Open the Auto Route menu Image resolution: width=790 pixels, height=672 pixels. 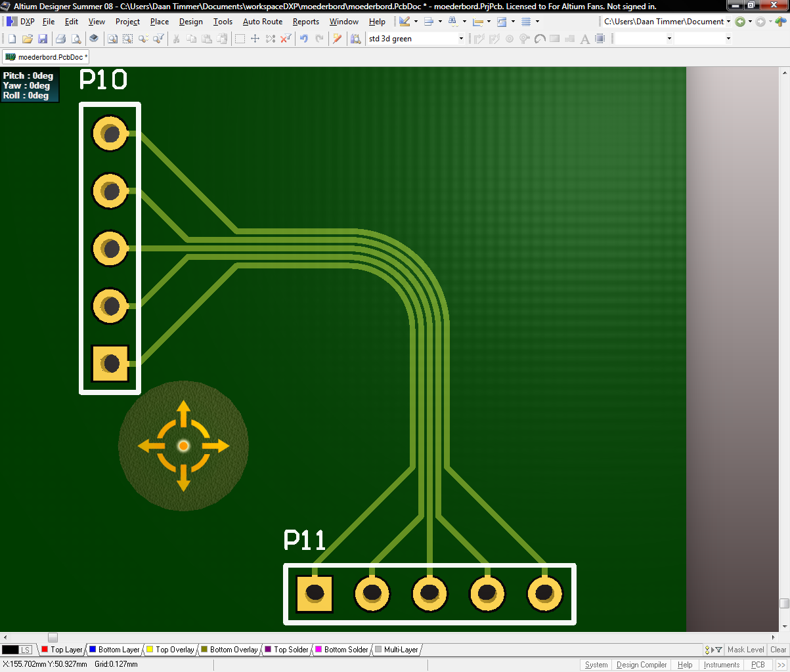click(262, 22)
